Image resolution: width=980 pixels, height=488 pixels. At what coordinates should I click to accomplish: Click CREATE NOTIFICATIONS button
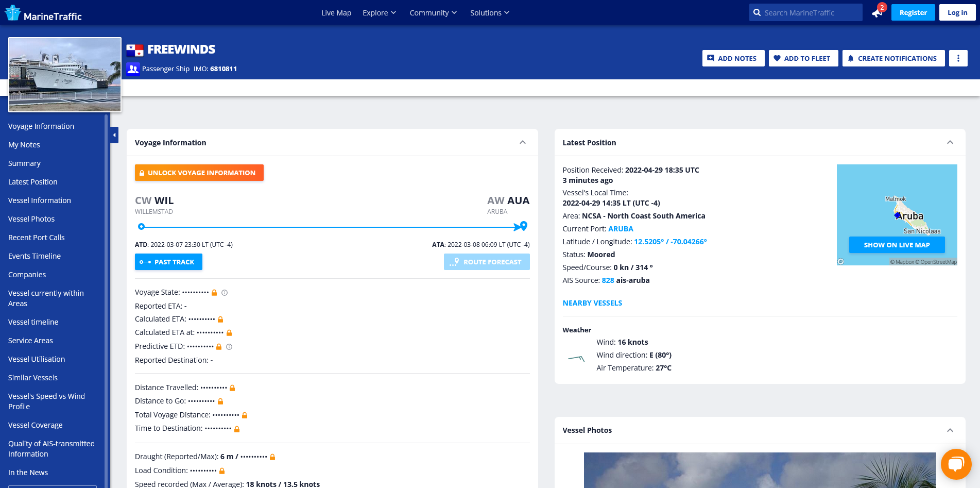click(893, 58)
